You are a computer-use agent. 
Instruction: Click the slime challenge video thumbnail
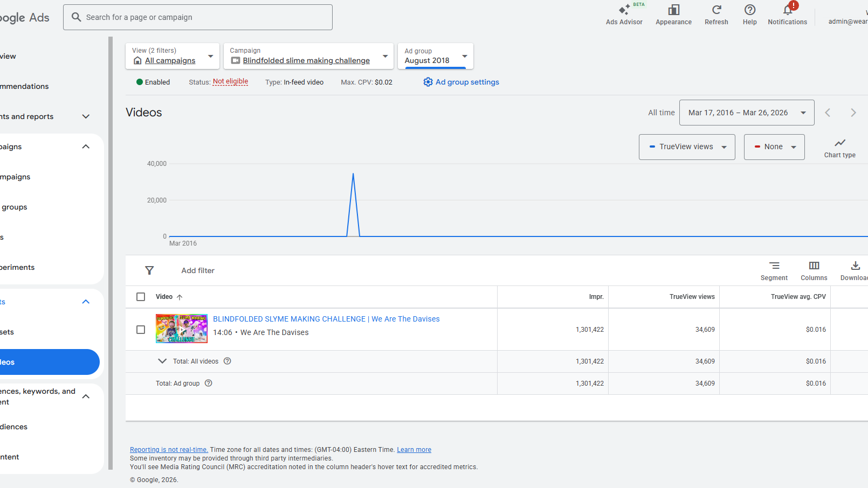click(182, 329)
